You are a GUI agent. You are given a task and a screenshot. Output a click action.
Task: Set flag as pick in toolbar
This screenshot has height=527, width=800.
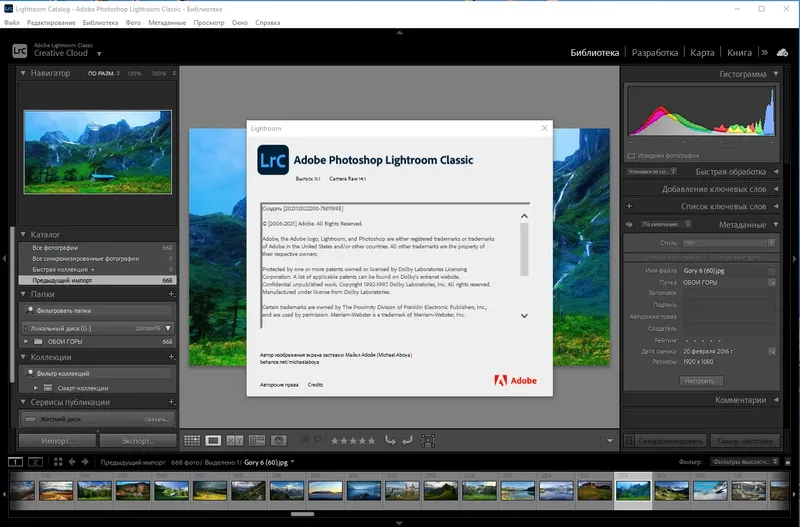click(x=305, y=440)
